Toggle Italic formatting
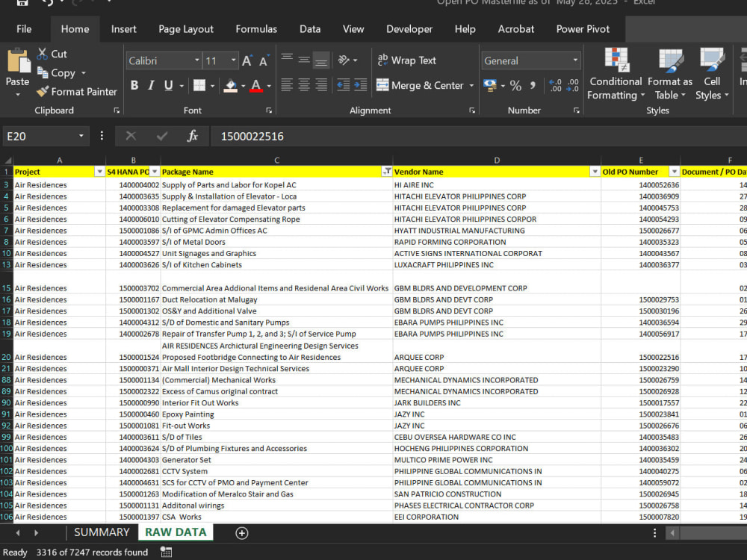 tap(151, 85)
